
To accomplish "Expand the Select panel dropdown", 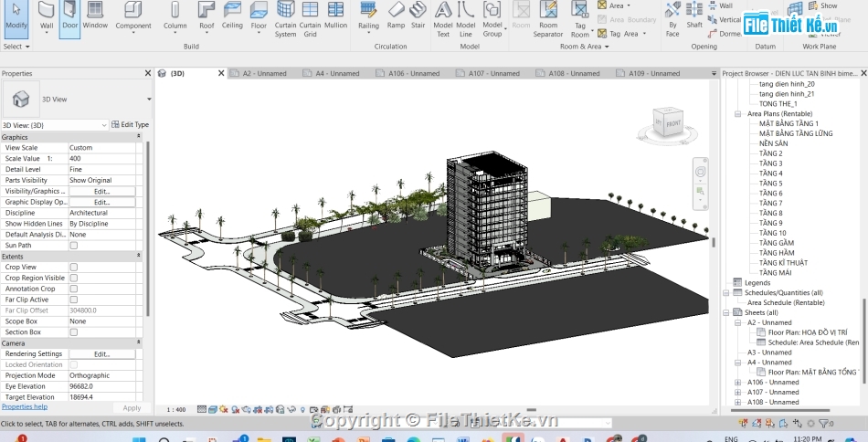I will pos(16,47).
